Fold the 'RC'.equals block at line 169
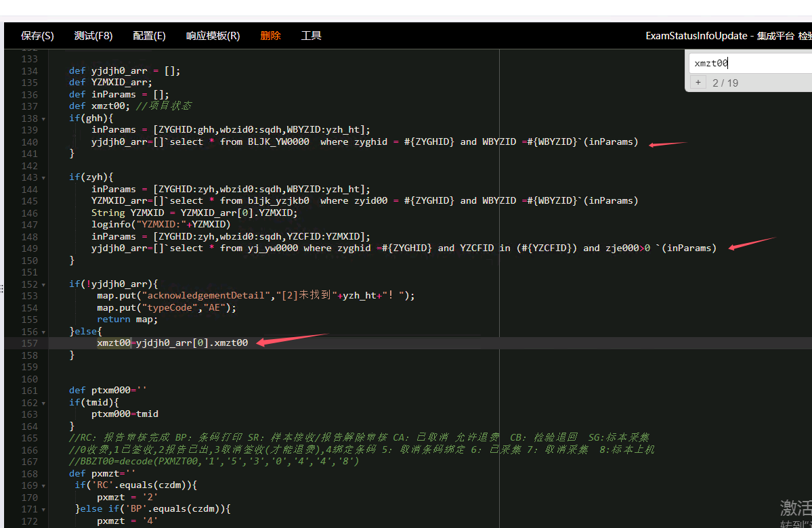This screenshot has width=812, height=528. coord(44,485)
